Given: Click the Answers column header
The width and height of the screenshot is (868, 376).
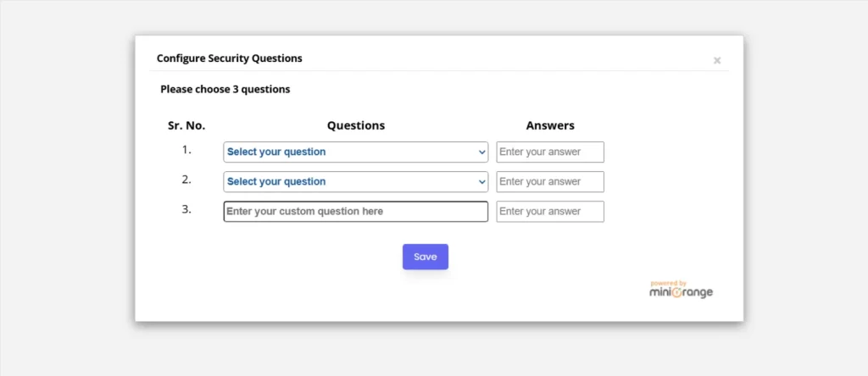Looking at the screenshot, I should pyautogui.click(x=550, y=125).
